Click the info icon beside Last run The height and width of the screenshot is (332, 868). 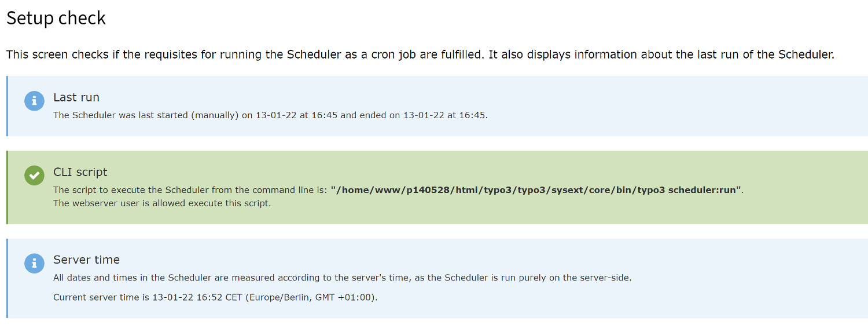(34, 101)
